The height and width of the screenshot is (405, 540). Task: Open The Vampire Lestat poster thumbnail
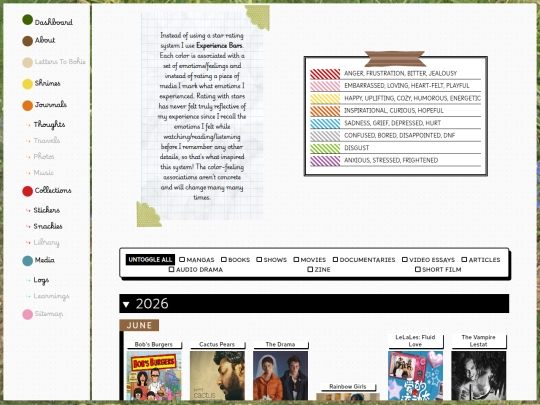tap(479, 376)
